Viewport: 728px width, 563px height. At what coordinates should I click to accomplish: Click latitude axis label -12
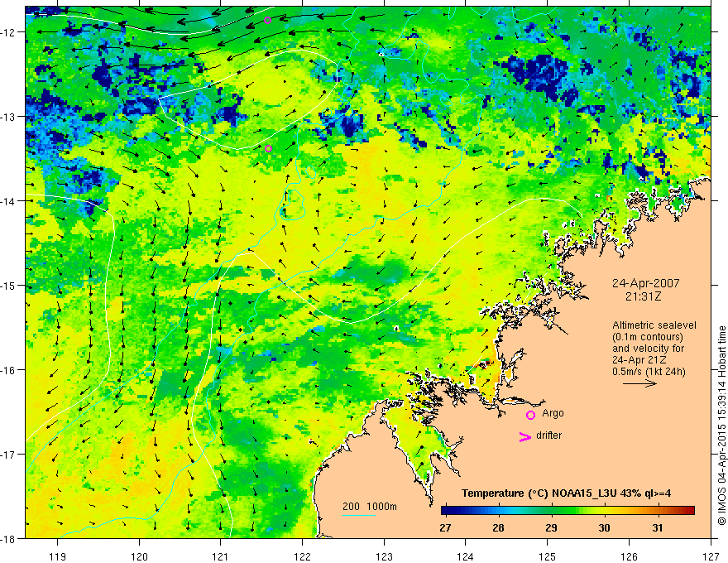pyautogui.click(x=8, y=32)
